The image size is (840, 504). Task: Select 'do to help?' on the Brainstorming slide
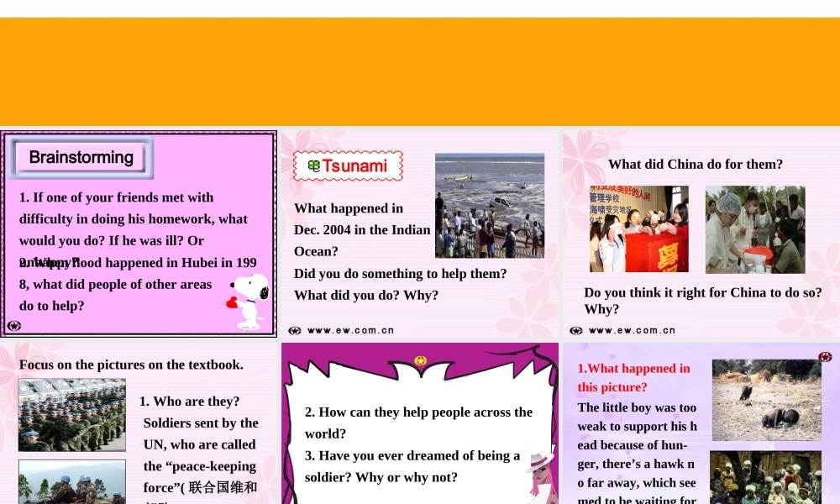pyautogui.click(x=51, y=306)
